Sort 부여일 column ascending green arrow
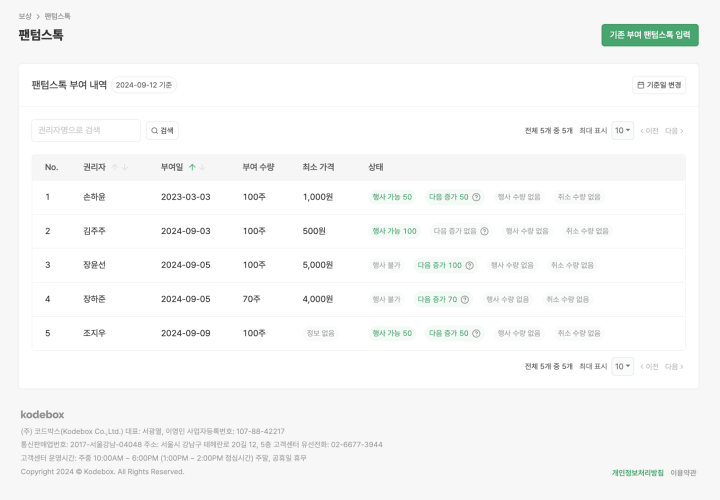 click(192, 167)
